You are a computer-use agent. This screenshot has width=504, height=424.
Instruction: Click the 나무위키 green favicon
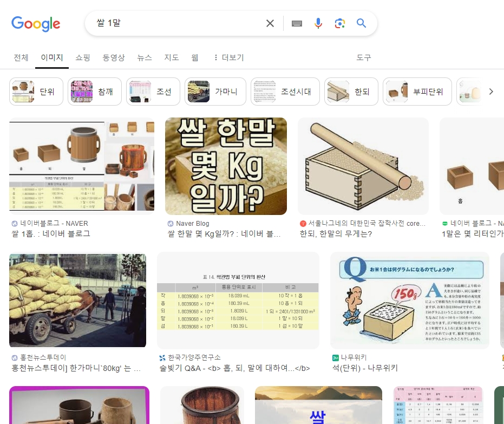point(335,358)
